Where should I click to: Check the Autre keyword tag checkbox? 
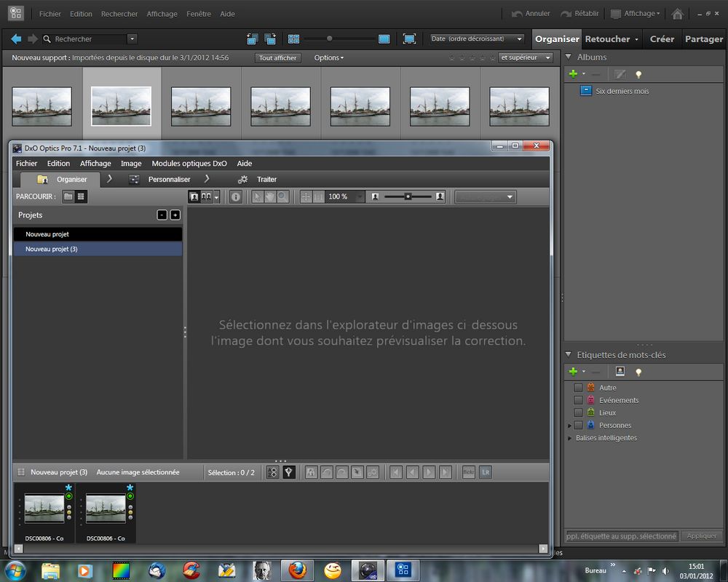click(x=578, y=388)
